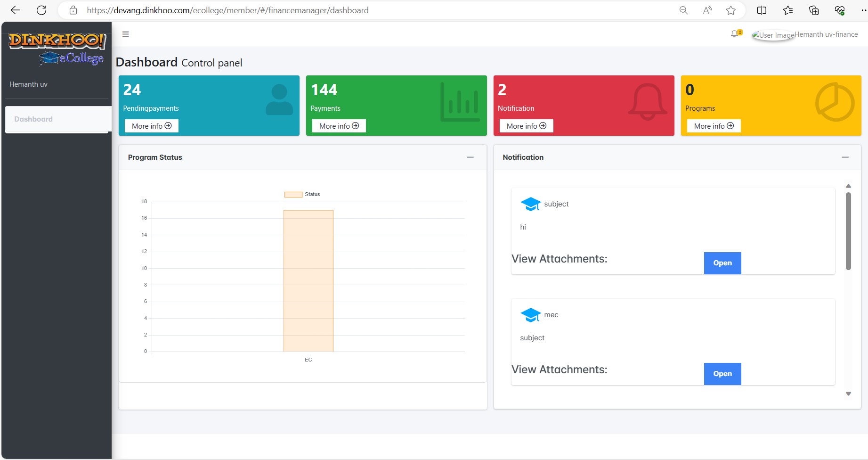The image size is (868, 460).
Task: Open split screen browser icon
Action: [x=762, y=10]
